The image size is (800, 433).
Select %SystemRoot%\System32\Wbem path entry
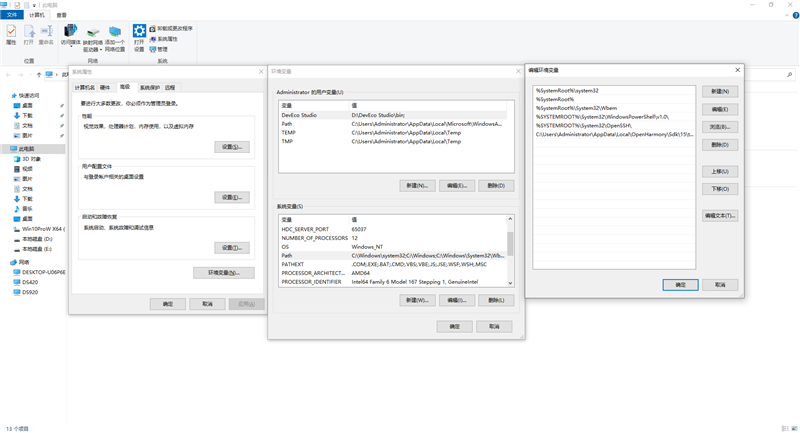pyautogui.click(x=614, y=108)
